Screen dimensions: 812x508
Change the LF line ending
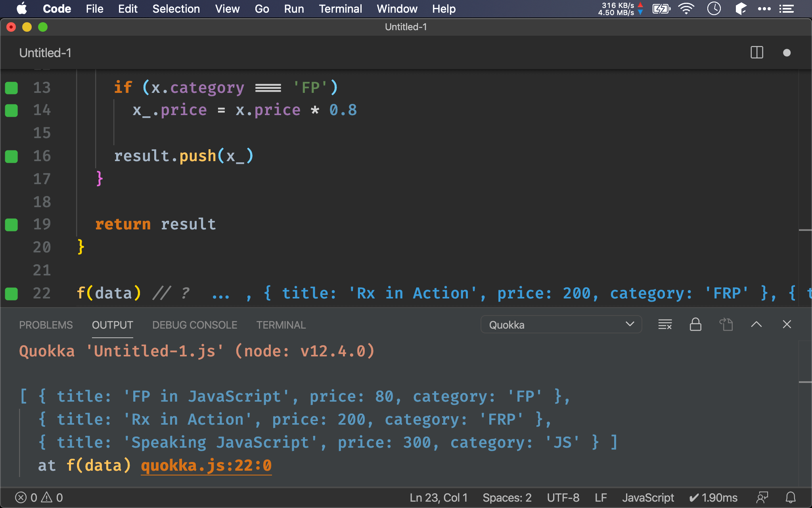[601, 497]
